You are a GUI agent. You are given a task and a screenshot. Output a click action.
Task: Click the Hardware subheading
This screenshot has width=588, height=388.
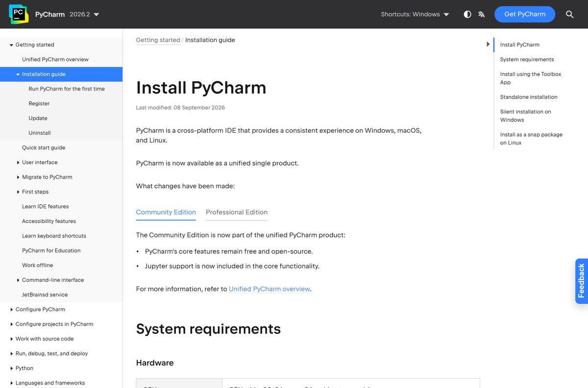click(155, 363)
